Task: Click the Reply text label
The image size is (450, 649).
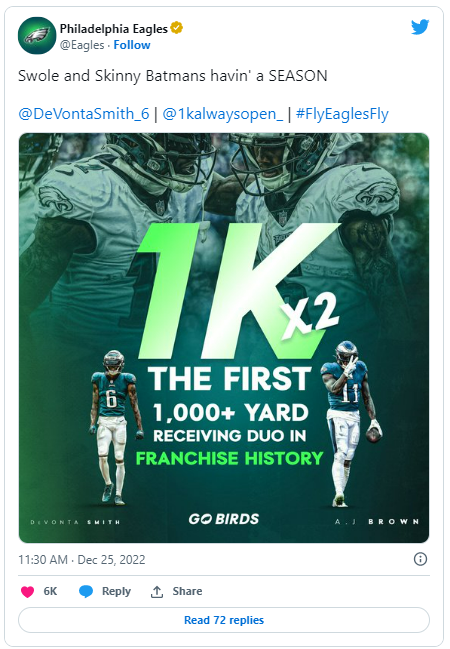Action: 116,591
